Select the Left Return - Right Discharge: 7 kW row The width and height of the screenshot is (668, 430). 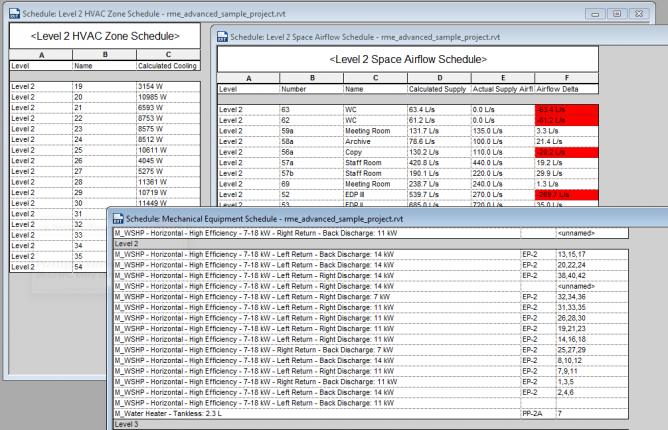coord(371,297)
